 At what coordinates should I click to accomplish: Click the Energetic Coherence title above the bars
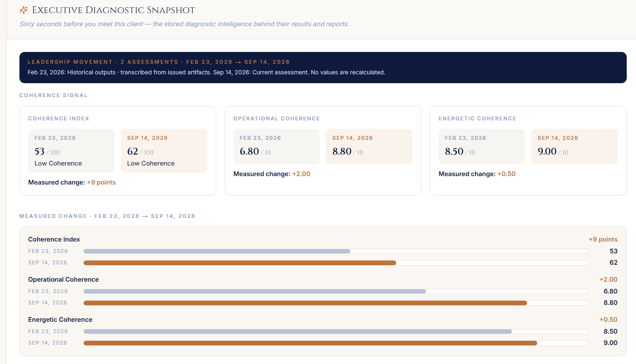tap(60, 320)
